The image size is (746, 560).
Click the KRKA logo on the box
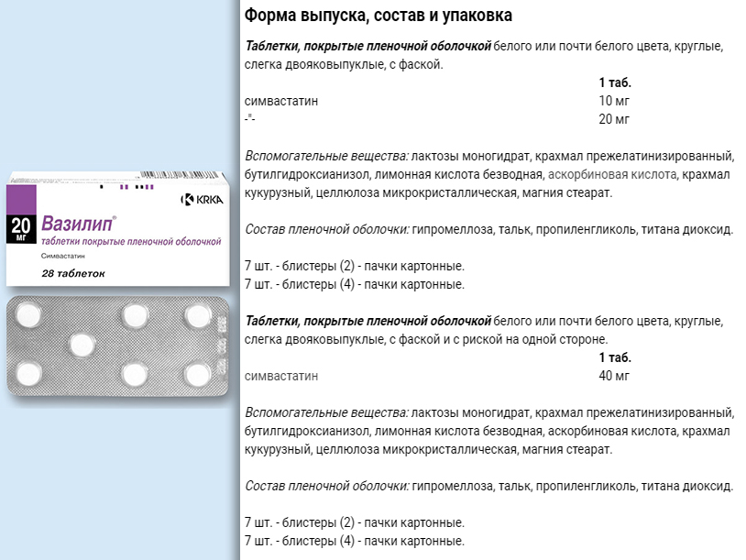point(202,199)
